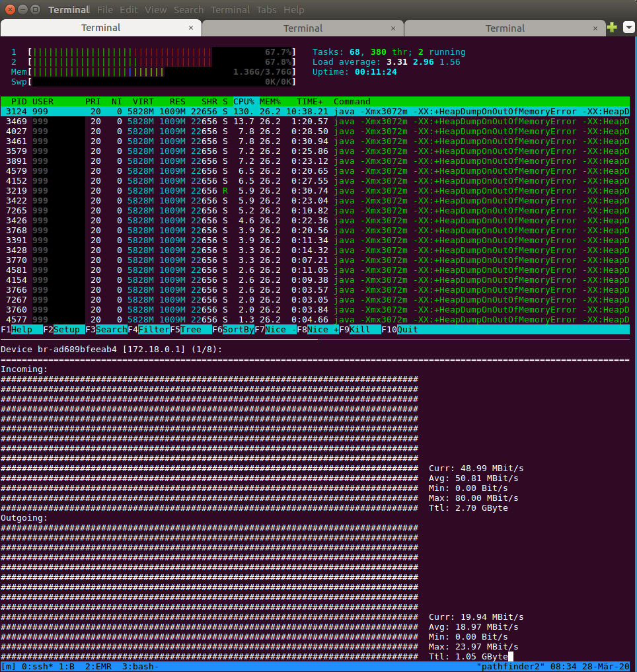Add a new terminal tab with plus icon
637x672 pixels.
(x=612, y=28)
